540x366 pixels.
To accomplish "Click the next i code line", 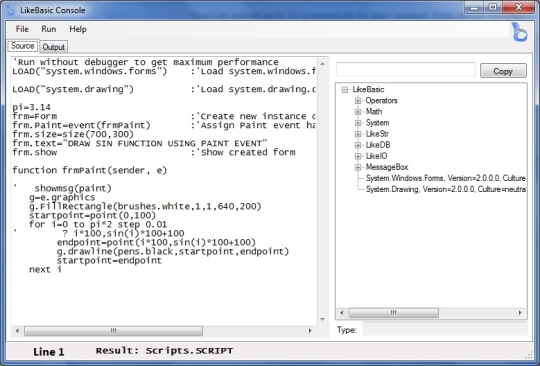I will [45, 270].
